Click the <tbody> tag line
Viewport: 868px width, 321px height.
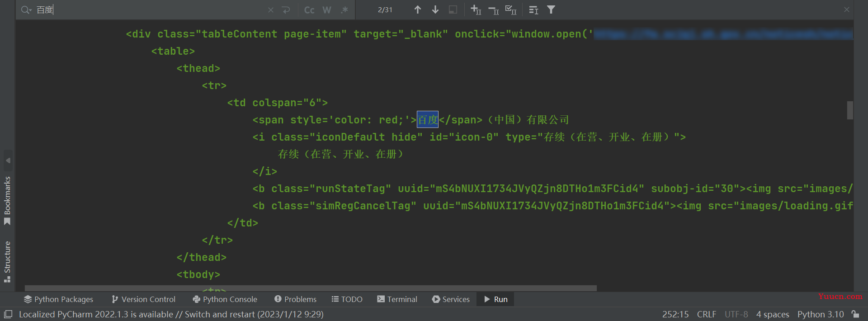click(198, 274)
